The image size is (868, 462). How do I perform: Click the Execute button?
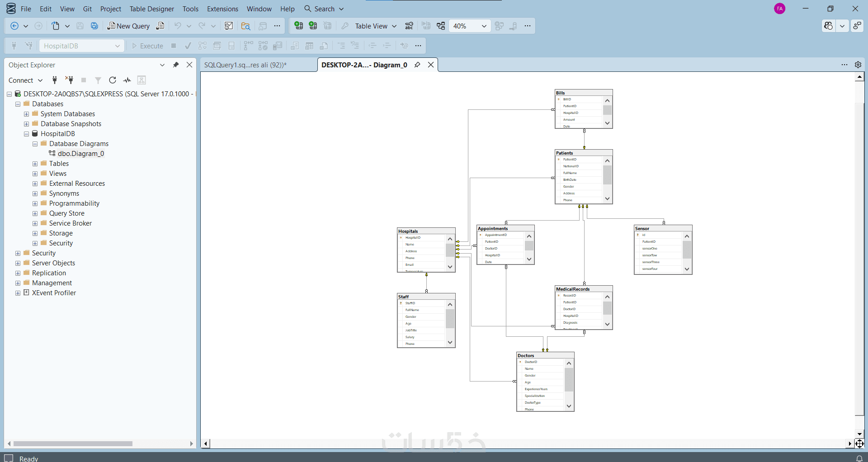click(147, 46)
